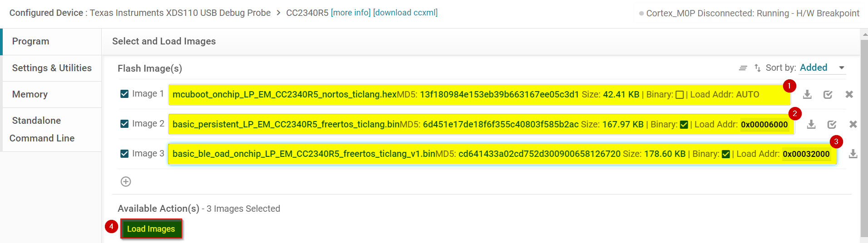Open the more info link for CC2340R5
This screenshot has width=868, height=243.
pyautogui.click(x=351, y=13)
